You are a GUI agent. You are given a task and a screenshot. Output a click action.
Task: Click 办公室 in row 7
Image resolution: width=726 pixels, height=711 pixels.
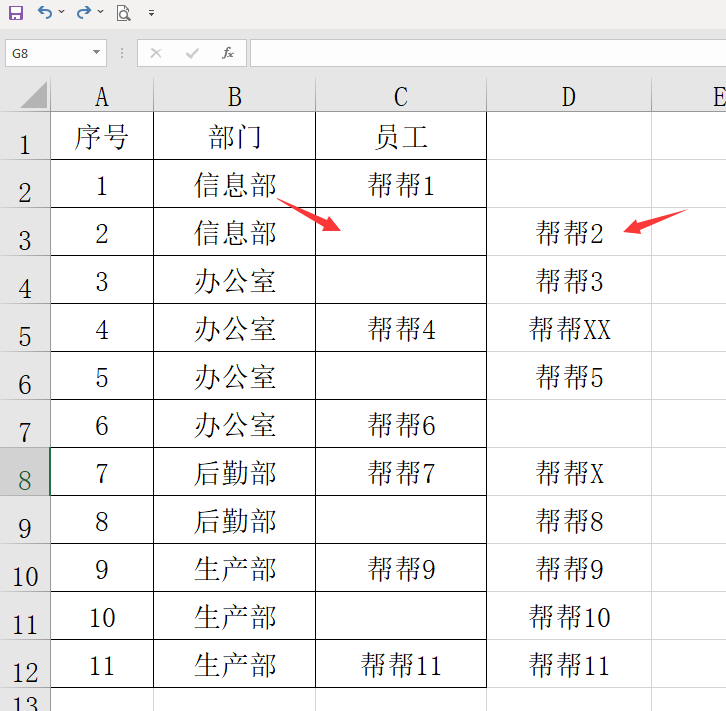pyautogui.click(x=234, y=424)
